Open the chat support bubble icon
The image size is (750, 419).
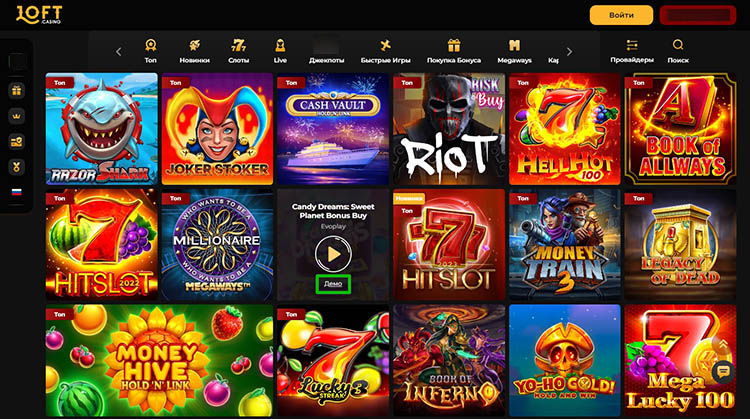(x=723, y=371)
